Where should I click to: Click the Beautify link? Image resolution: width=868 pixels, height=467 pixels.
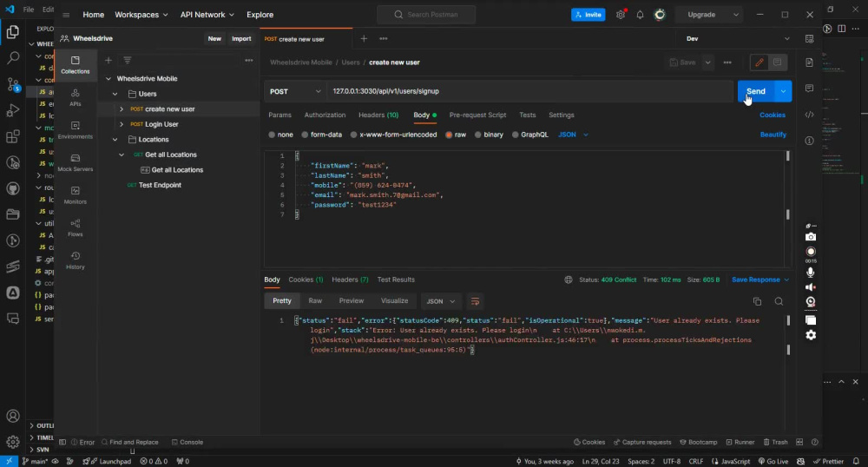coord(773,135)
